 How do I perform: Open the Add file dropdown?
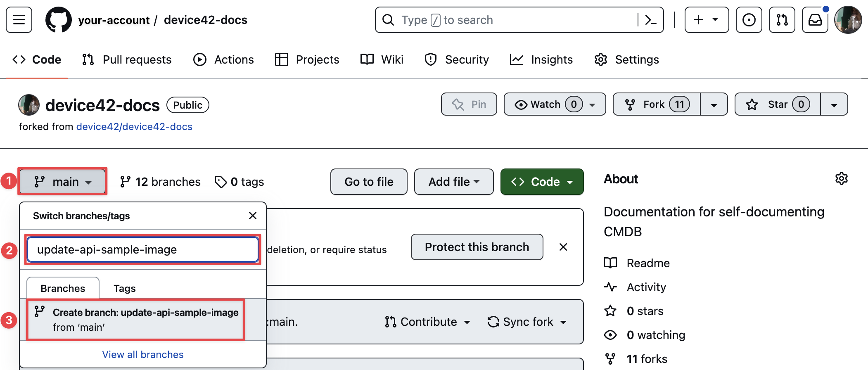pos(453,182)
